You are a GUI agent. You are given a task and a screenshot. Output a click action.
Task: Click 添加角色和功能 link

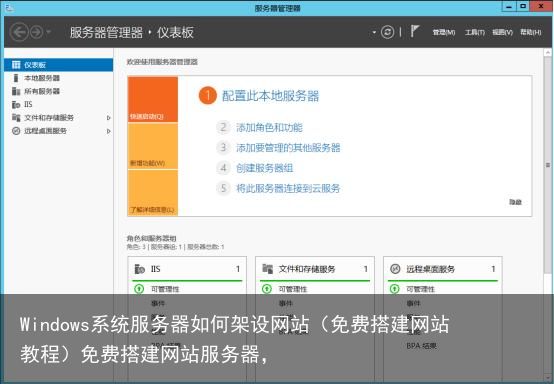pyautogui.click(x=269, y=128)
